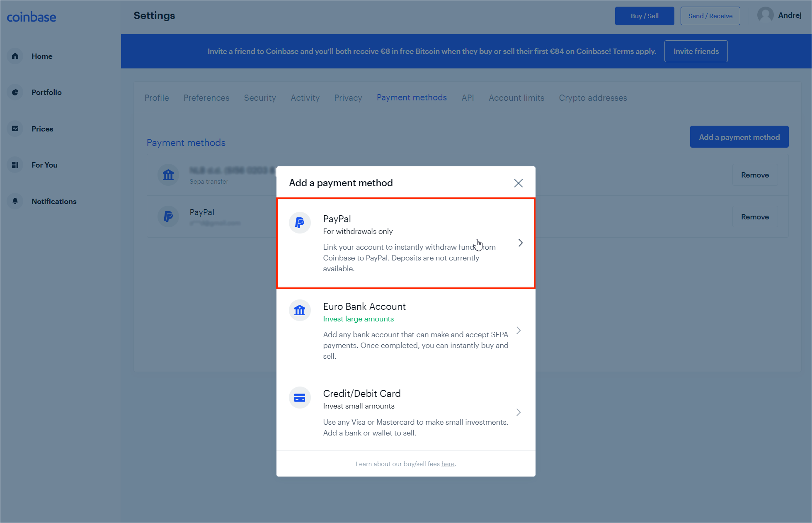Click the Prices sidebar icon
812x523 pixels.
(x=15, y=129)
